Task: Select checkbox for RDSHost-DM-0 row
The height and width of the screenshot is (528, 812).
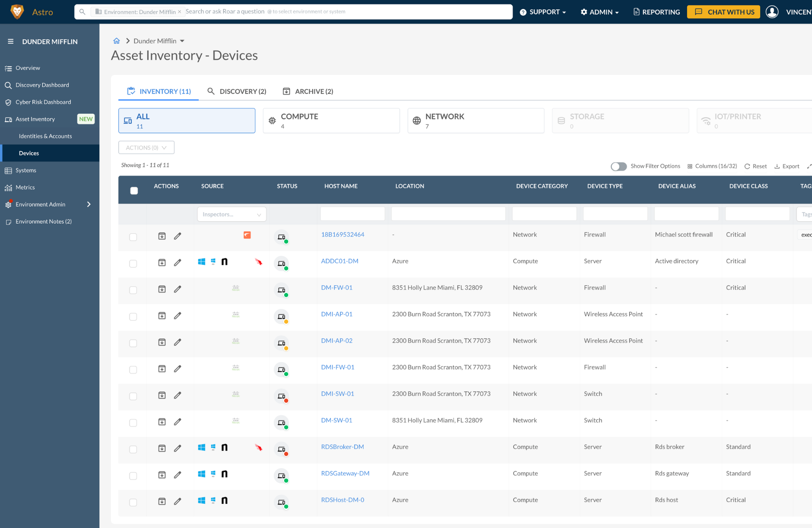Action: (x=133, y=503)
